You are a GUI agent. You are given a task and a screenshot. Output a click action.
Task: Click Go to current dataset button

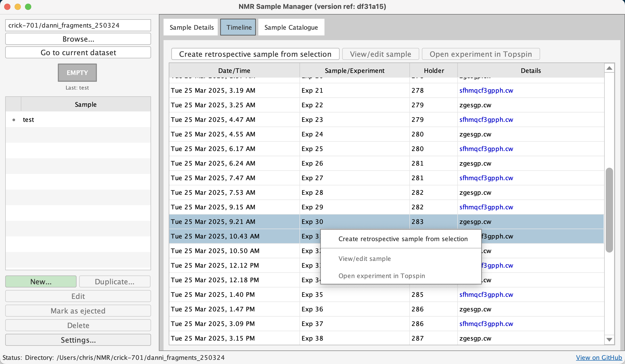pyautogui.click(x=78, y=53)
